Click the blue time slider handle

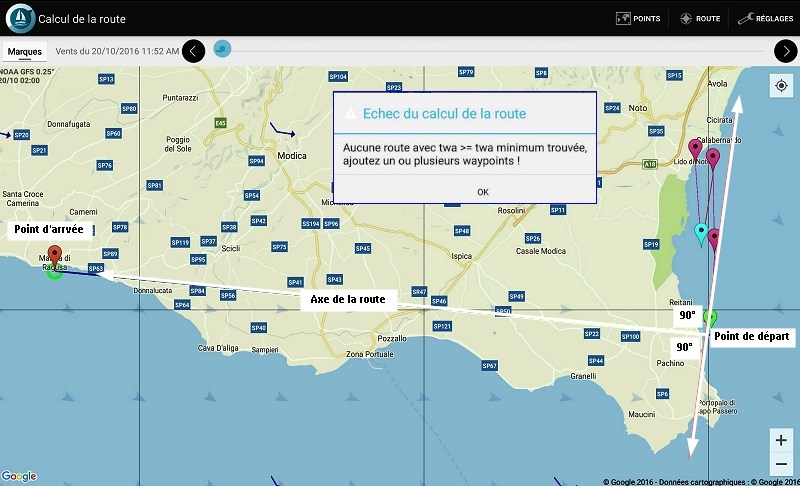[x=222, y=48]
